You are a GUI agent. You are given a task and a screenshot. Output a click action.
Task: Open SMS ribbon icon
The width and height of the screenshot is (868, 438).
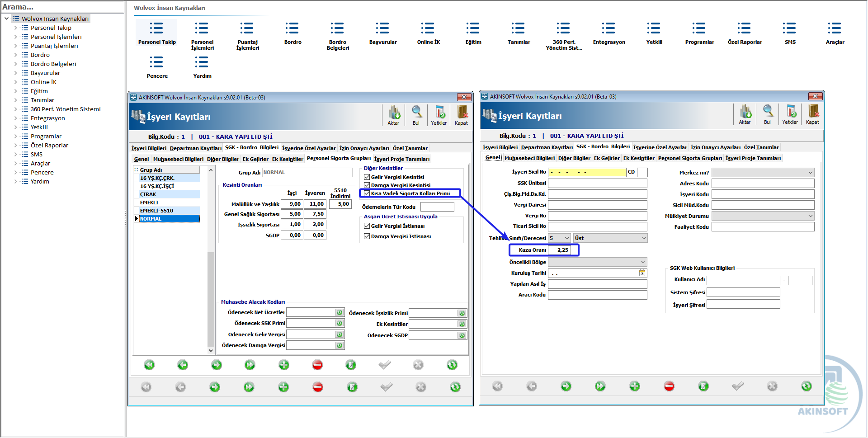[x=790, y=33]
